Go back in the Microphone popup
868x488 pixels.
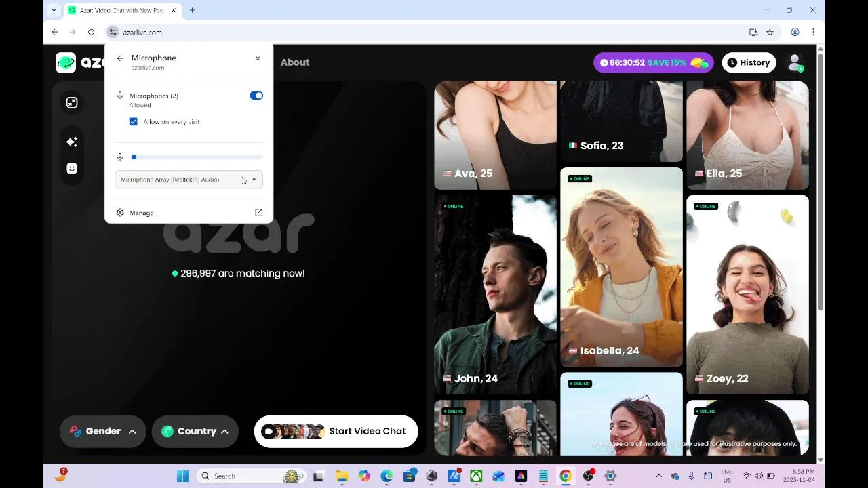(120, 58)
